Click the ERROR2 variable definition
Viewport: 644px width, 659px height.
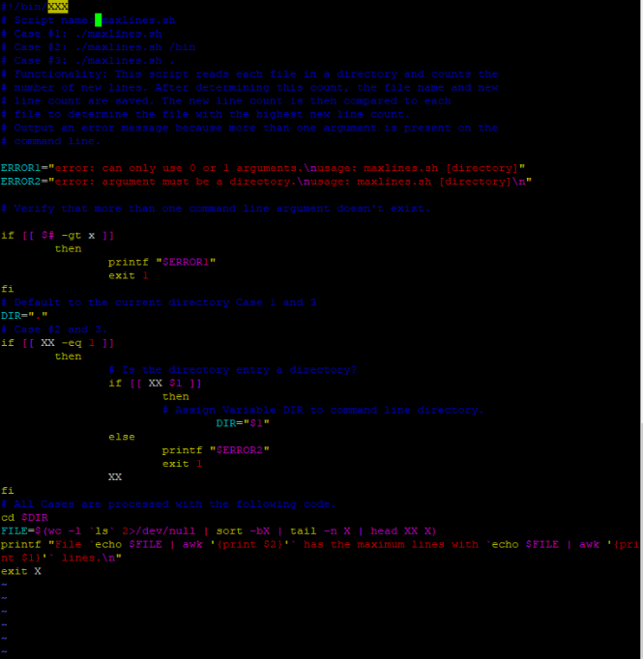coord(266,182)
